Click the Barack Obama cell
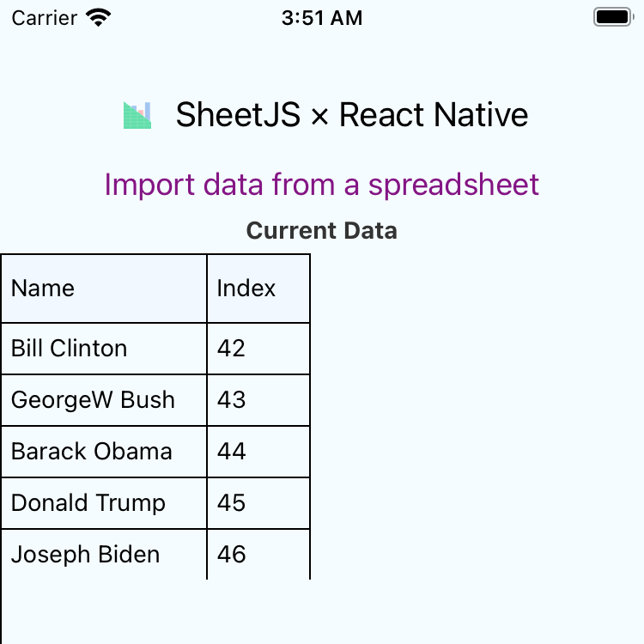Image resolution: width=644 pixels, height=644 pixels. point(104,452)
